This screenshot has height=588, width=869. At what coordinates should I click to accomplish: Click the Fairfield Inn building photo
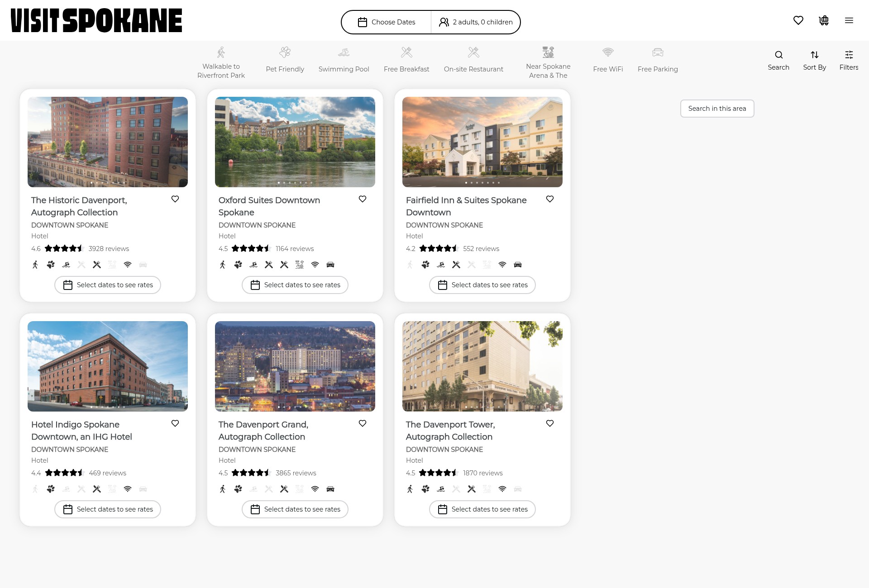[x=482, y=142]
